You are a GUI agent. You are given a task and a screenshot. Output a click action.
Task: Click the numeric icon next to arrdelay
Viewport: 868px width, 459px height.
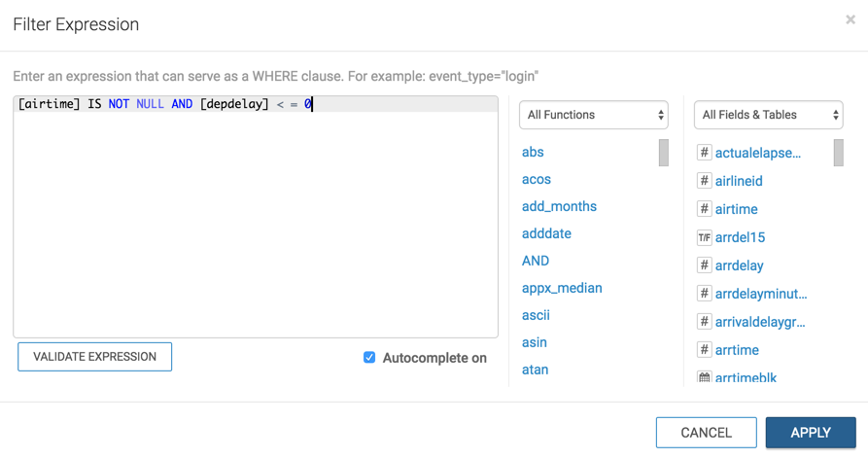(x=705, y=265)
